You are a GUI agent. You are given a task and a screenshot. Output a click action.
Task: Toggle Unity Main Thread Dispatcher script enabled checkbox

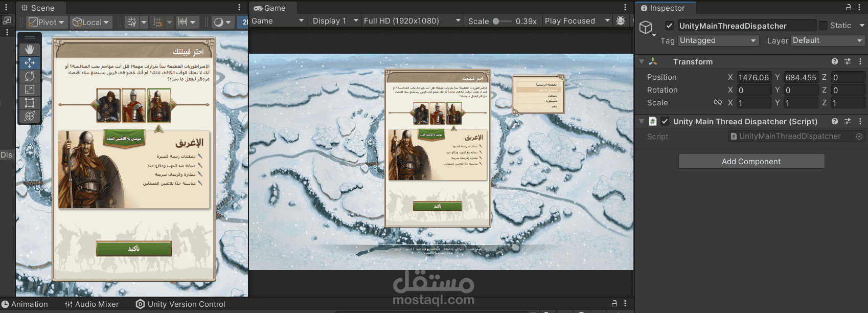[665, 121]
